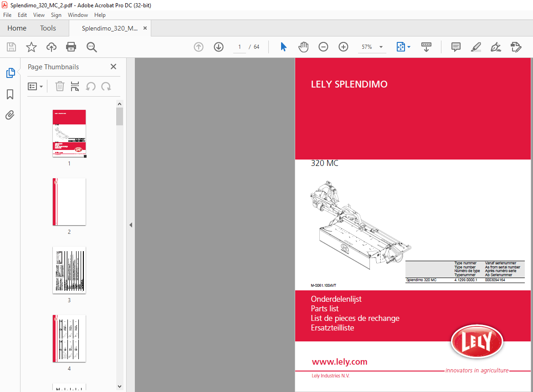Click the 'M-S061.1004VT' code text

[x=323, y=286]
